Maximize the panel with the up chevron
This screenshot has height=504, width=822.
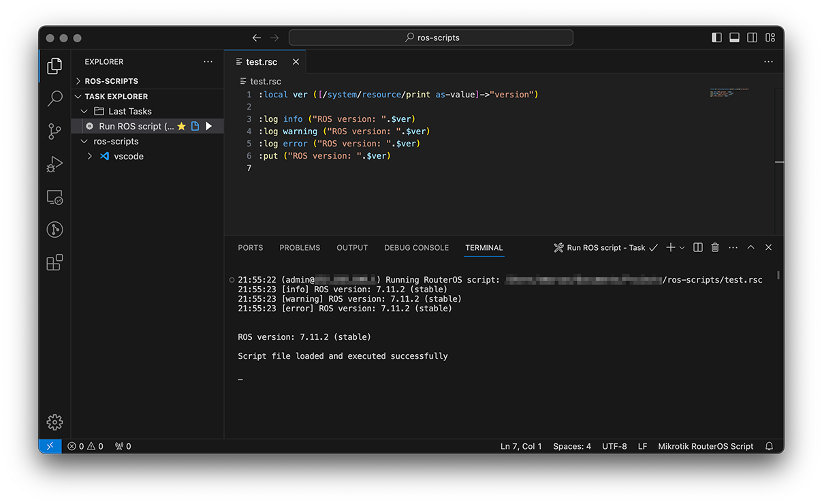click(x=750, y=247)
